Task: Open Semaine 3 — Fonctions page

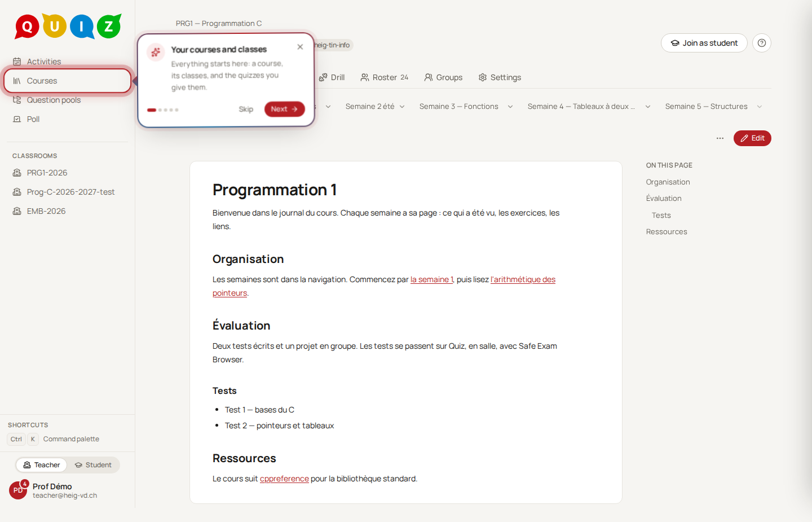Action: click(x=459, y=107)
